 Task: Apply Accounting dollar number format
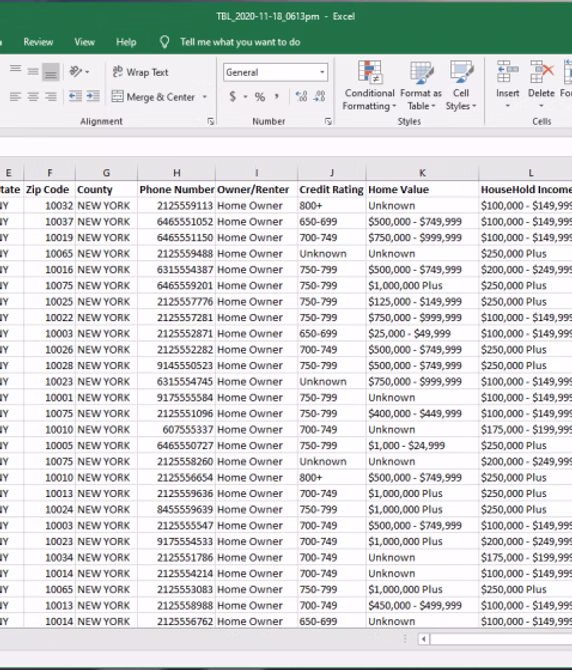tap(232, 97)
